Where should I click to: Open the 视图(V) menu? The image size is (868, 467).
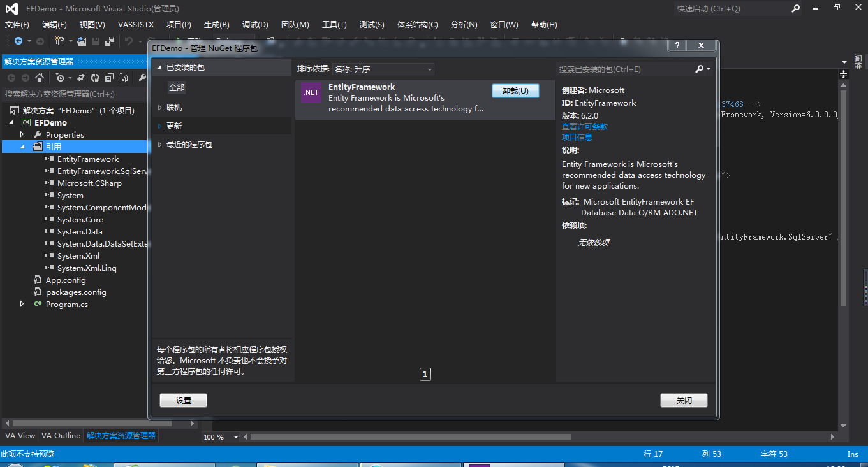pos(92,25)
